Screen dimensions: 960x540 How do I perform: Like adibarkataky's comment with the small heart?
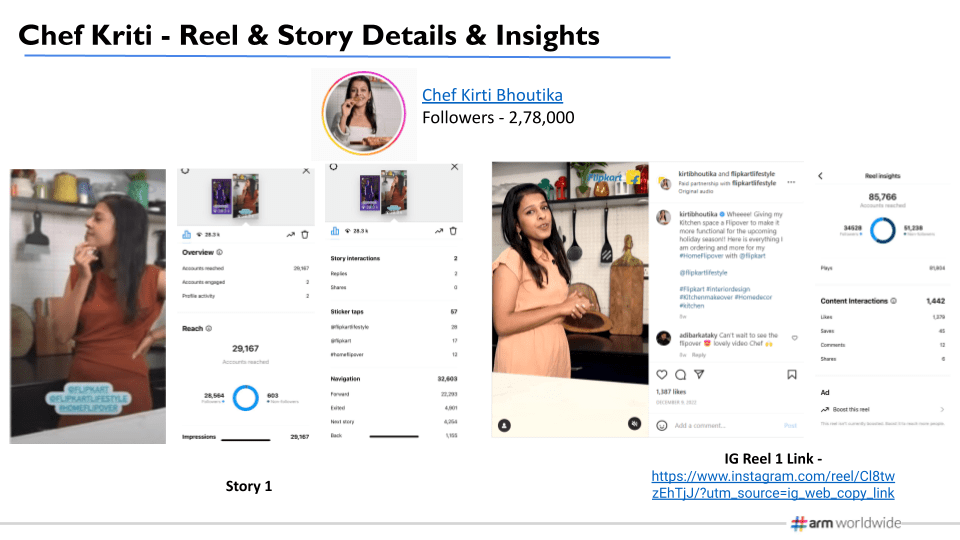[x=794, y=338]
